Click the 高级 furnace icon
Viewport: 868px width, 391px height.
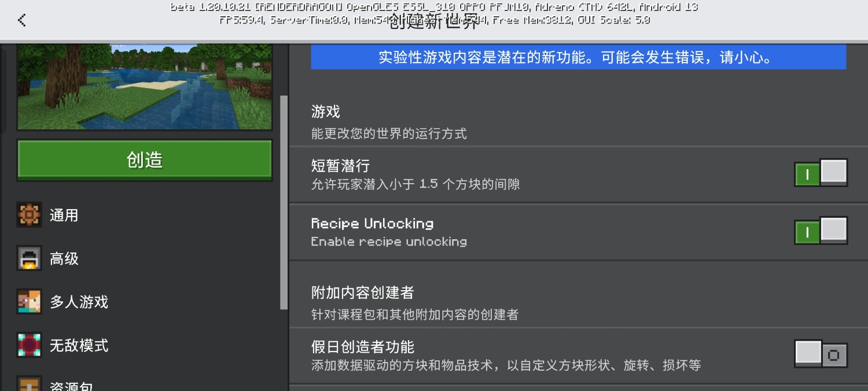coord(29,258)
